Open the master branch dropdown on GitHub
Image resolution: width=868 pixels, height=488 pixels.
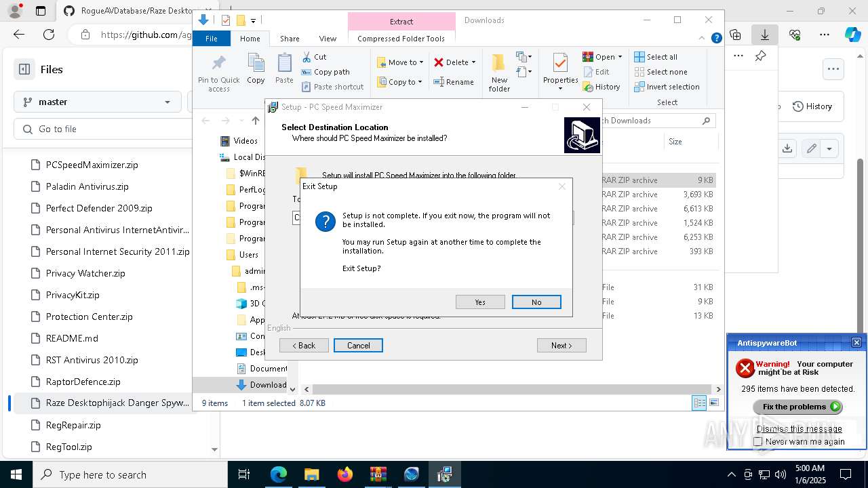click(98, 102)
